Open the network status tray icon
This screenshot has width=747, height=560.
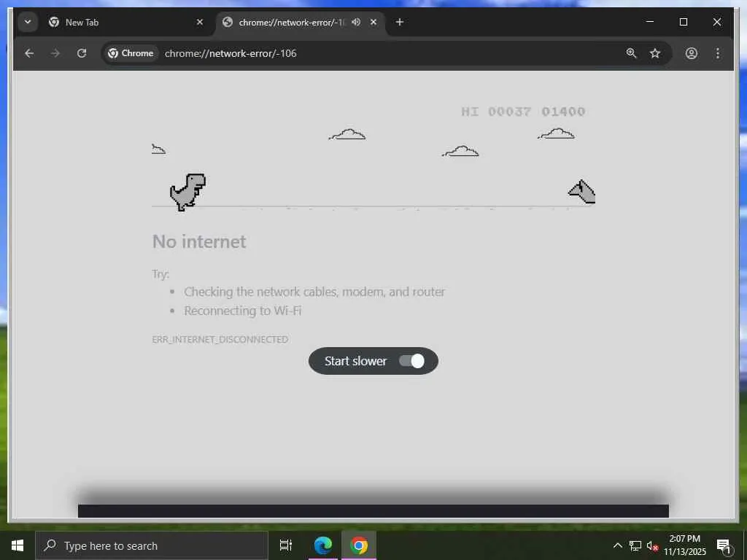(x=635, y=545)
